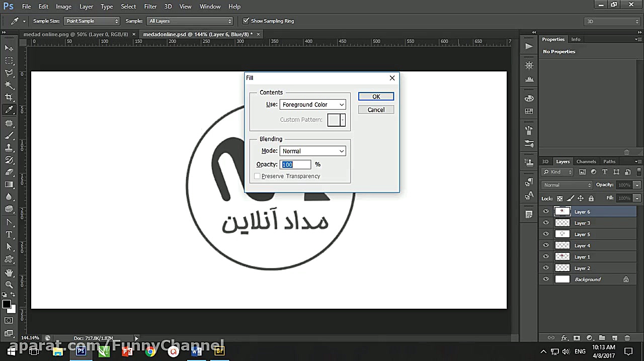The height and width of the screenshot is (361, 644).
Task: Click the OK button in the Fill dialog
Action: pos(376,96)
